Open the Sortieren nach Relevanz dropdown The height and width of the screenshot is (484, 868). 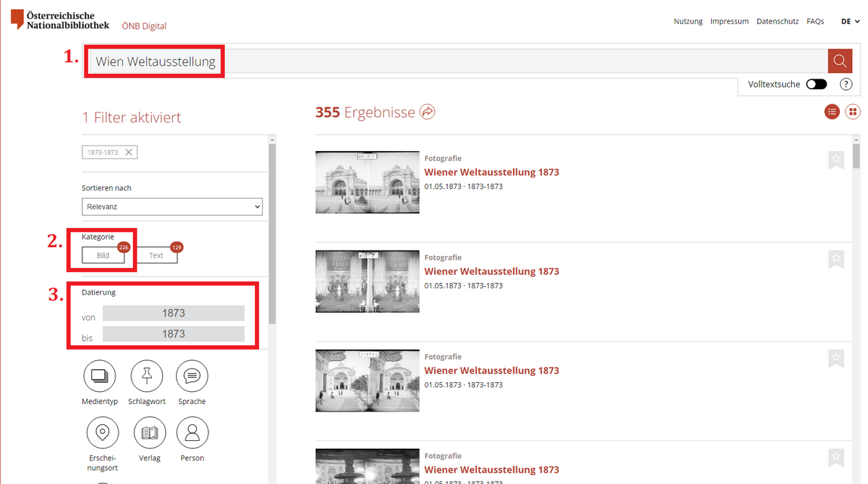(x=172, y=207)
